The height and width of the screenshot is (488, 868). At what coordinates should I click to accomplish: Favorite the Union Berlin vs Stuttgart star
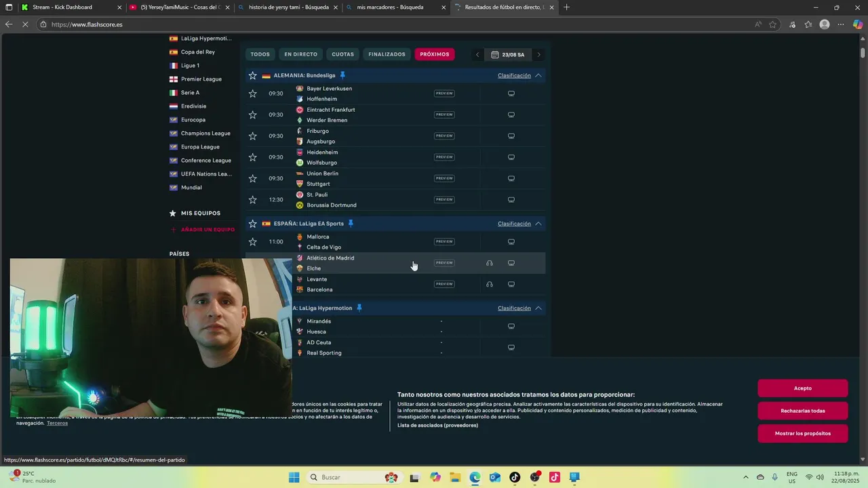click(253, 178)
